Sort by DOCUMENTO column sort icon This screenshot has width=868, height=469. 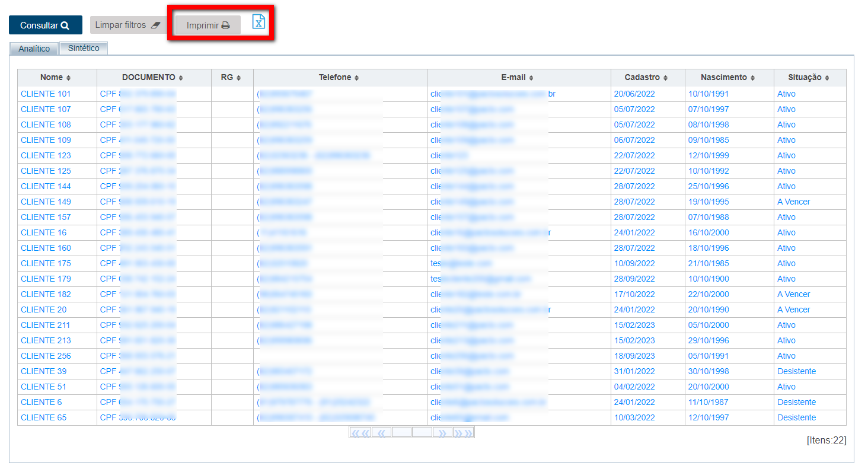181,78
